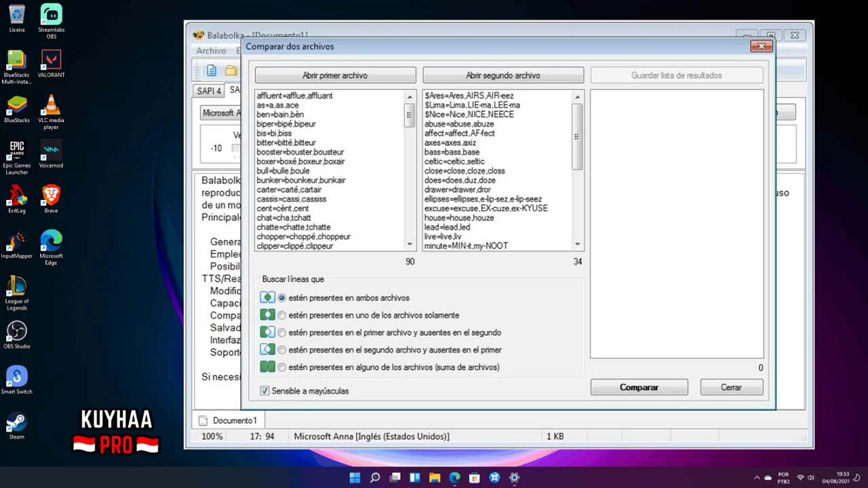This screenshot has width=868, height=488.
Task: Select 'excuse=excuse,EX-cuze,ex-KYUSE' line
Action: click(486, 208)
